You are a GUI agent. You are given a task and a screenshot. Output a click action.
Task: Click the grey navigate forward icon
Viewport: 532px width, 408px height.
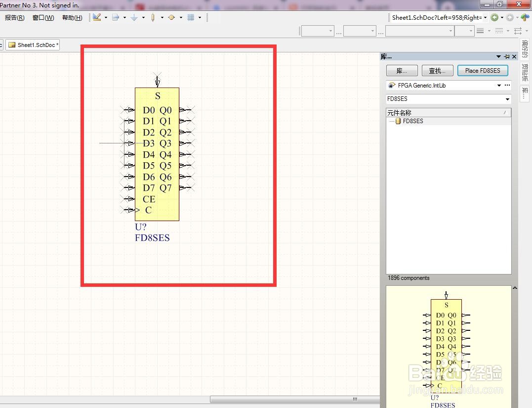[x=509, y=17]
